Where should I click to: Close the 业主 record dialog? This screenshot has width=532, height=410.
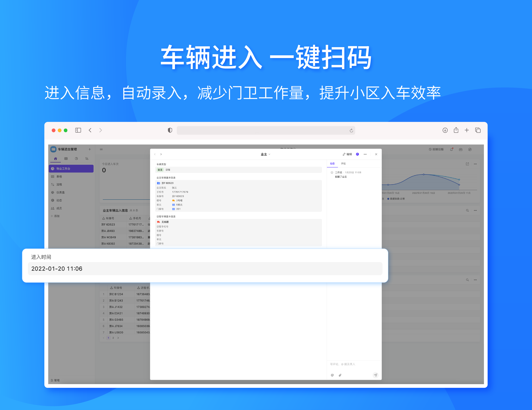pyautogui.click(x=376, y=154)
